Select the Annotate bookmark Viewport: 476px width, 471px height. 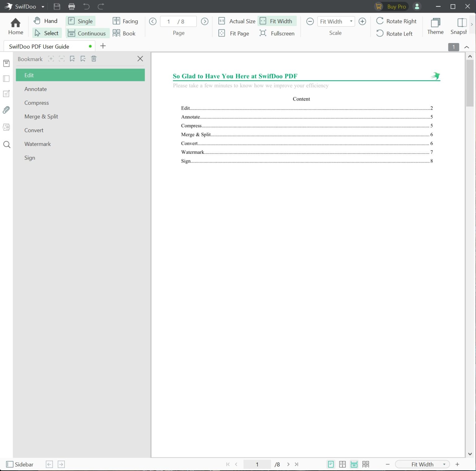pyautogui.click(x=80, y=89)
